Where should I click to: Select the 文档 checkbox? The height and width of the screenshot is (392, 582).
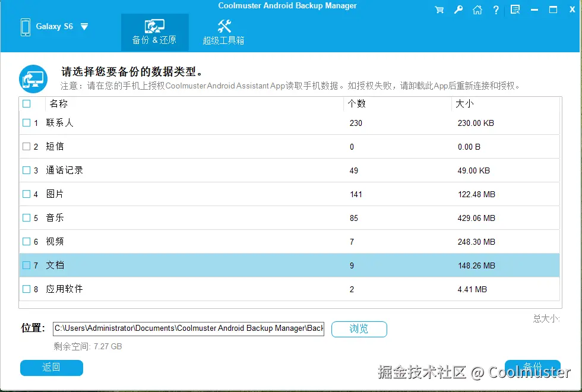[26, 265]
